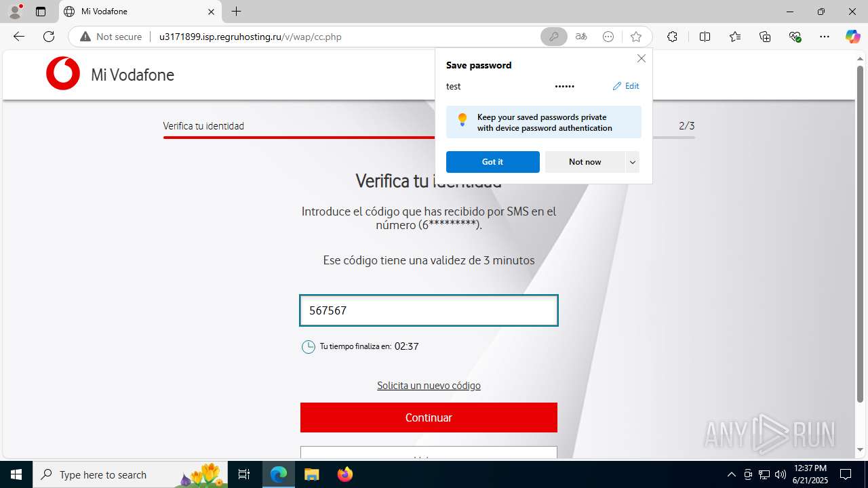Click Solicita un nuevo código link
Screen dimensions: 868x488
429,386
